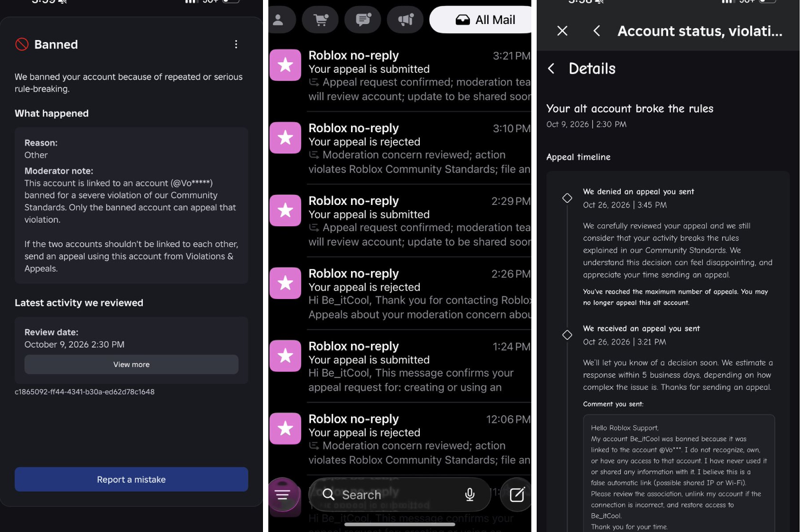801x532 pixels.
Task: Open the 2:29 PM appeal submitted email
Action: [400, 221]
